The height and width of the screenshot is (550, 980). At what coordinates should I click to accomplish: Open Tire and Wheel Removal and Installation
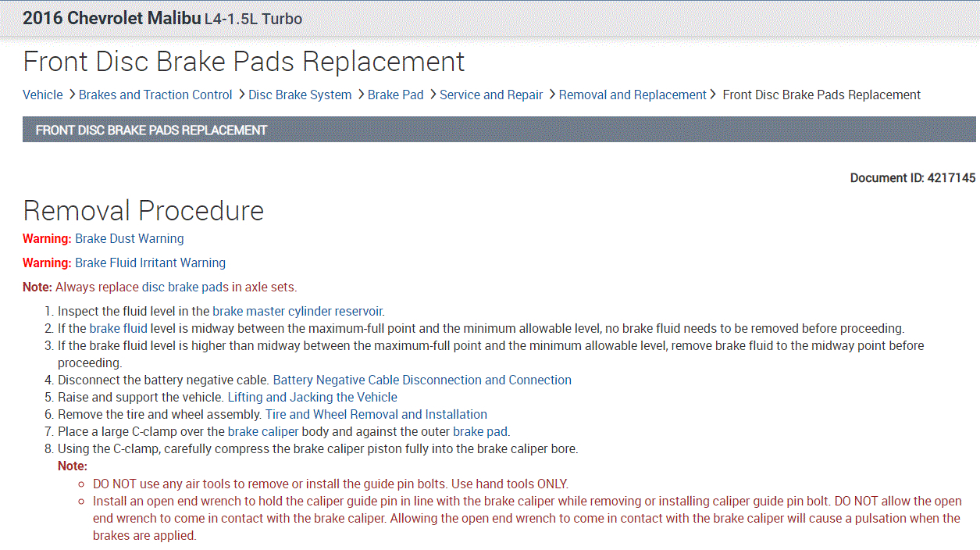[x=376, y=415]
